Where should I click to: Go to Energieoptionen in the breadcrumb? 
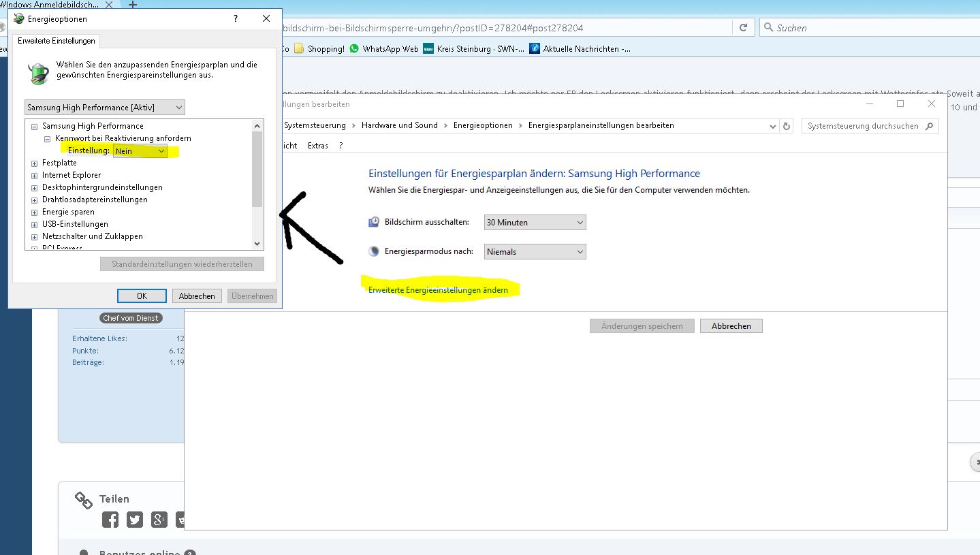483,125
